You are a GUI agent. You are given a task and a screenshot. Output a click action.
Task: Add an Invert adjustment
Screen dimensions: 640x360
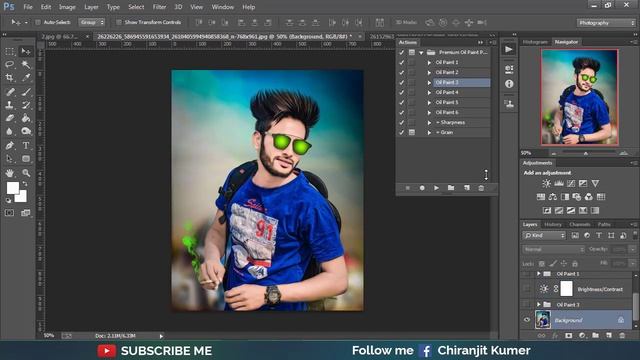(x=547, y=211)
